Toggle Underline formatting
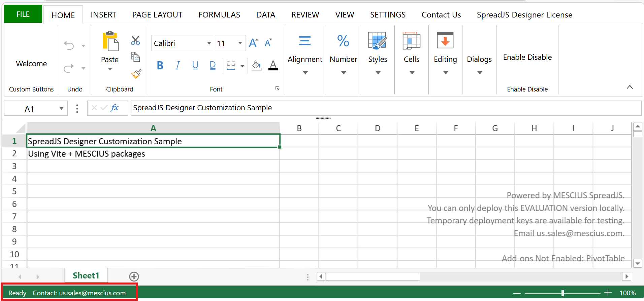The image size is (644, 301). 195,65
